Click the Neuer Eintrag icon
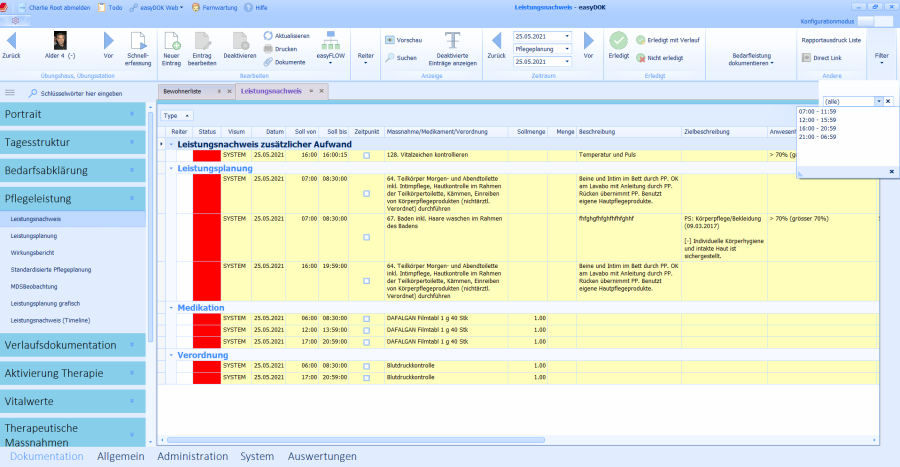900x467 pixels. [x=171, y=41]
